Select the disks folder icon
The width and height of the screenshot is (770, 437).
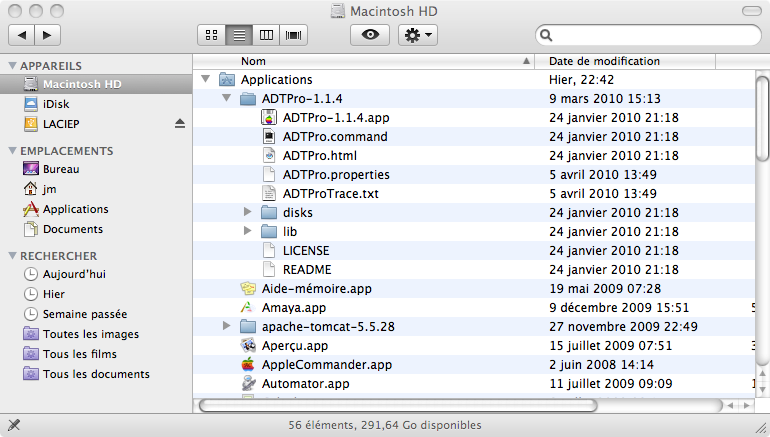click(x=269, y=212)
